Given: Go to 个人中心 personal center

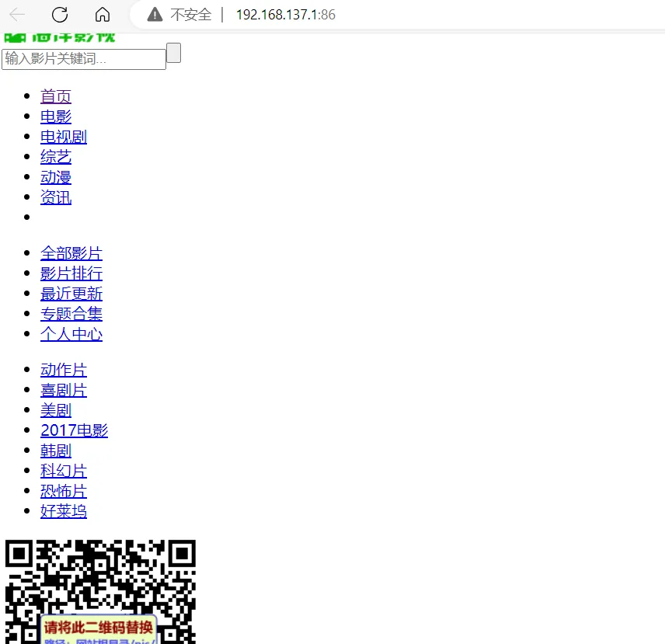Looking at the screenshot, I should 71,333.
